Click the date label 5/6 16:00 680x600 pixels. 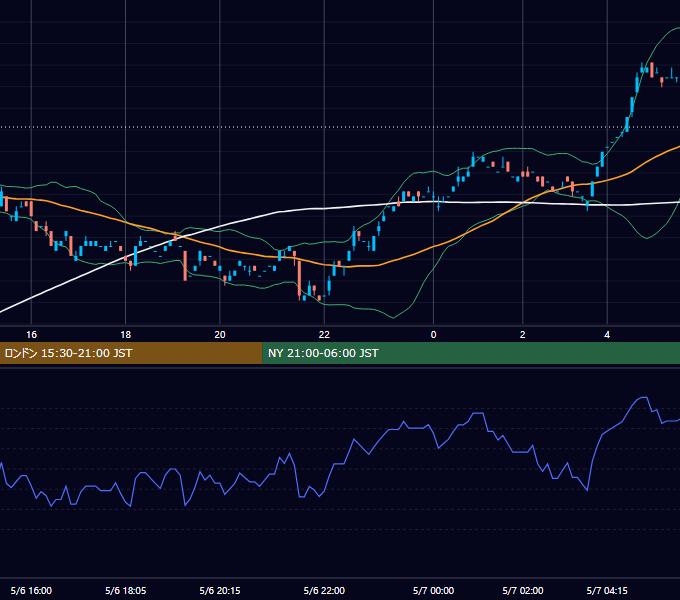click(x=31, y=590)
